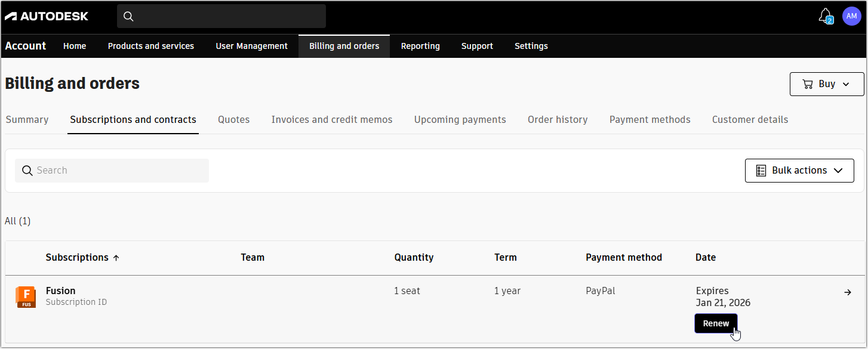Click the magnifier icon in top search bar
The width and height of the screenshot is (868, 349).
pyautogui.click(x=128, y=17)
